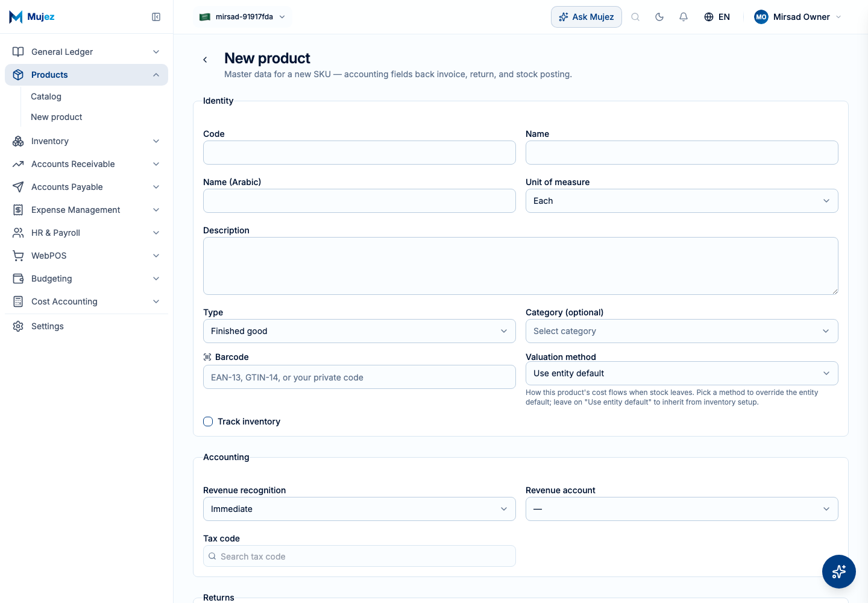Click the globe language icon
Viewport: 868px width, 603px height.
pyautogui.click(x=709, y=17)
